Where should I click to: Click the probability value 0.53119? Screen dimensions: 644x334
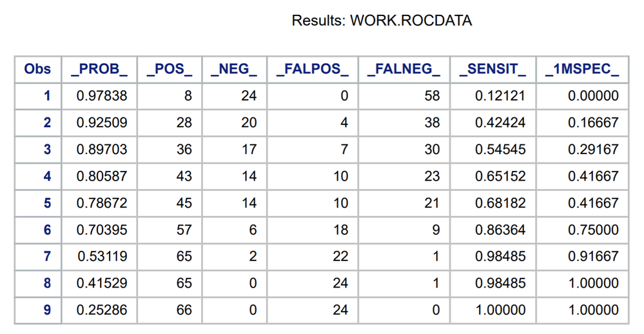[x=102, y=257]
